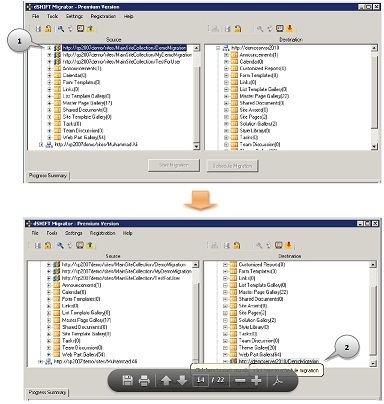
Task: Click the Adobe Acrobat icon in PDF bar
Action: pyautogui.click(x=278, y=381)
